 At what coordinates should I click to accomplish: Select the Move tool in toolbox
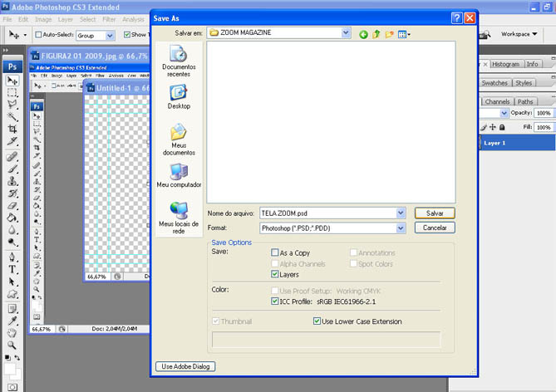12,81
